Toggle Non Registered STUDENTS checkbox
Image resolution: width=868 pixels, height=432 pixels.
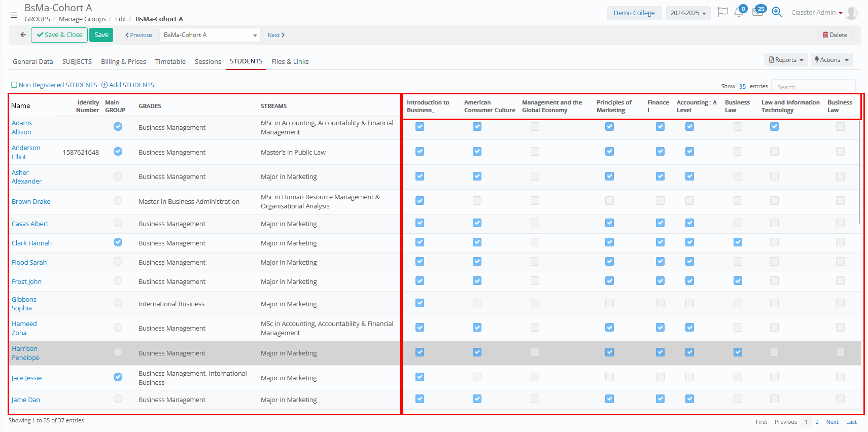[x=14, y=85]
